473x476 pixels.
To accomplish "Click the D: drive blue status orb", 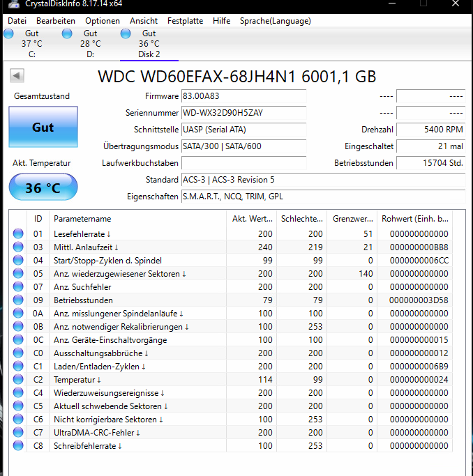I will [x=67, y=33].
